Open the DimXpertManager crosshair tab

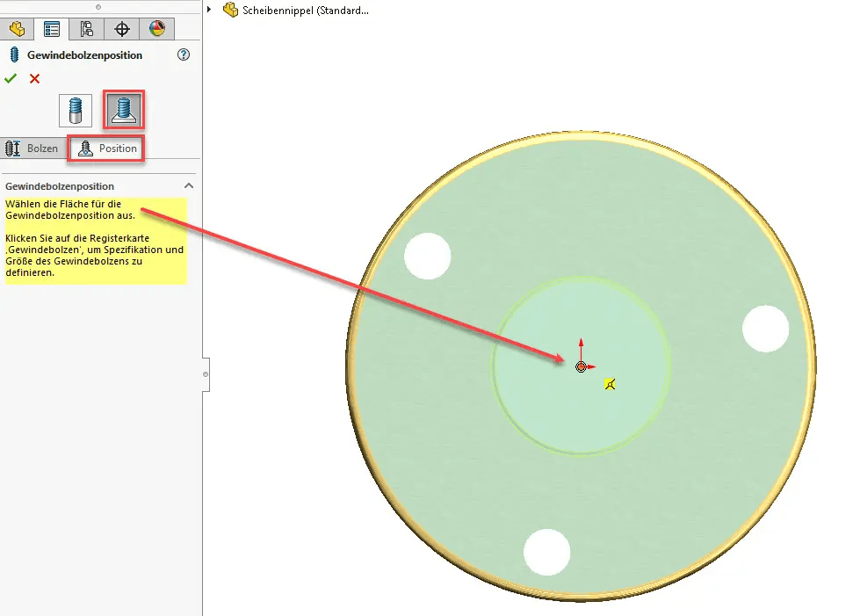[x=122, y=29]
